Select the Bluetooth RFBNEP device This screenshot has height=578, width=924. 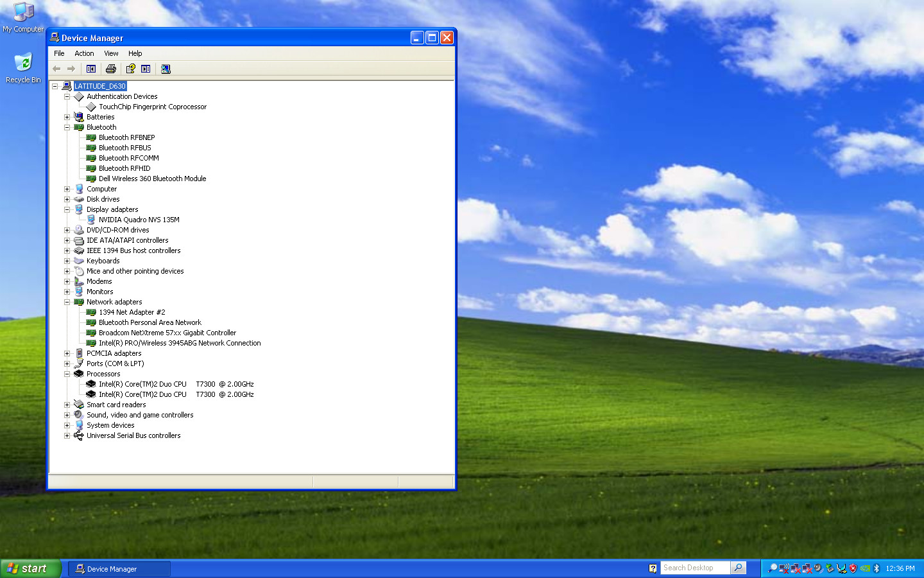coord(126,137)
